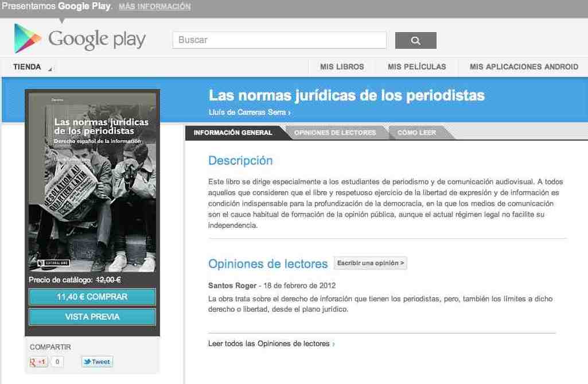588x384 pixels.
Task: Click the book title heading in the blue banner
Action: [346, 95]
